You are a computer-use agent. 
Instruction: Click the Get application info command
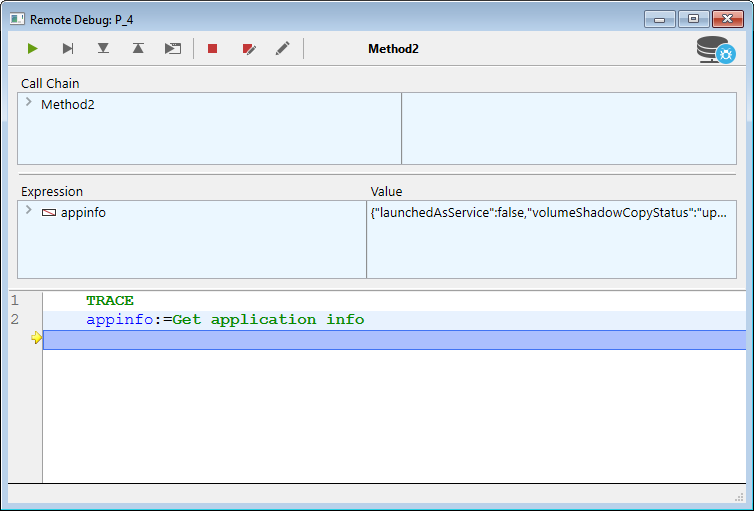(x=268, y=320)
